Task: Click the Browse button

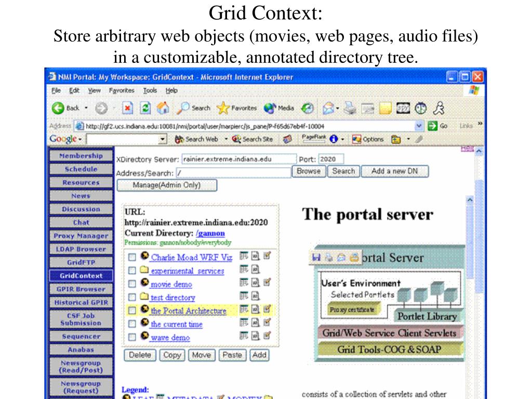Action: (x=309, y=171)
